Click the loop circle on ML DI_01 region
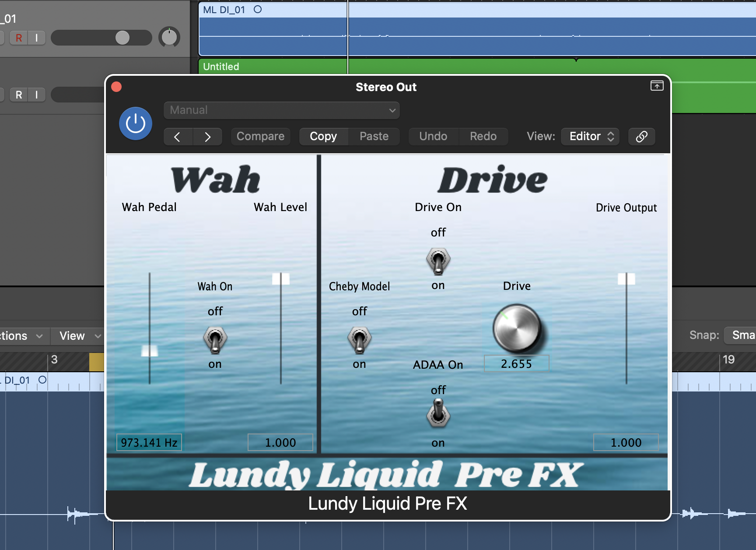 tap(258, 9)
